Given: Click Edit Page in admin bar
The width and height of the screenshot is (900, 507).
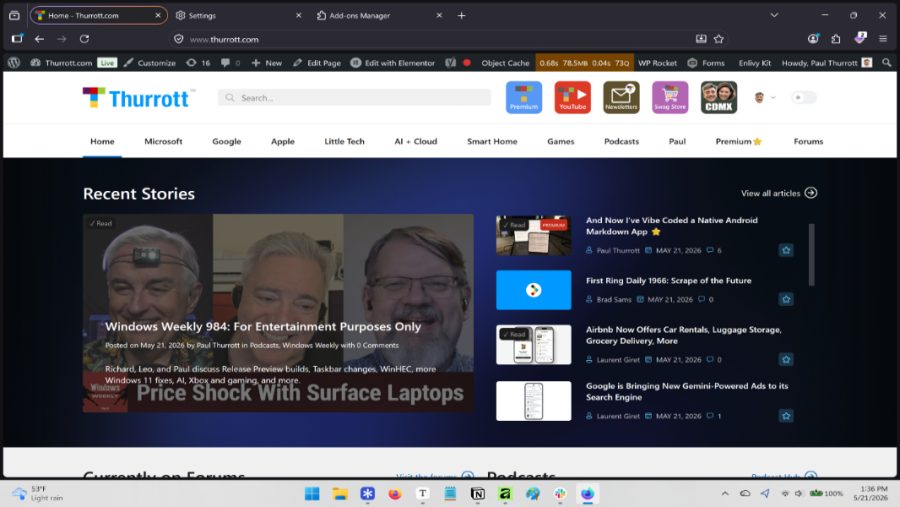Looking at the screenshot, I should coord(317,63).
